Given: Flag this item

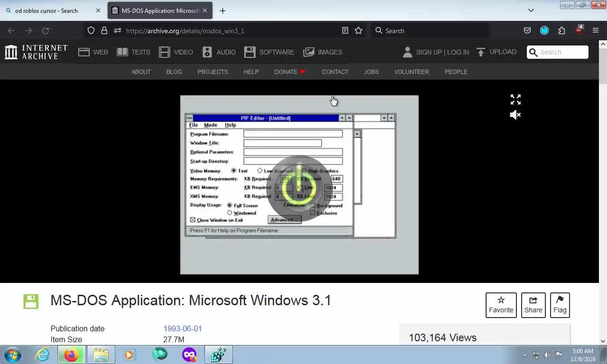Looking at the screenshot, I should 560,305.
